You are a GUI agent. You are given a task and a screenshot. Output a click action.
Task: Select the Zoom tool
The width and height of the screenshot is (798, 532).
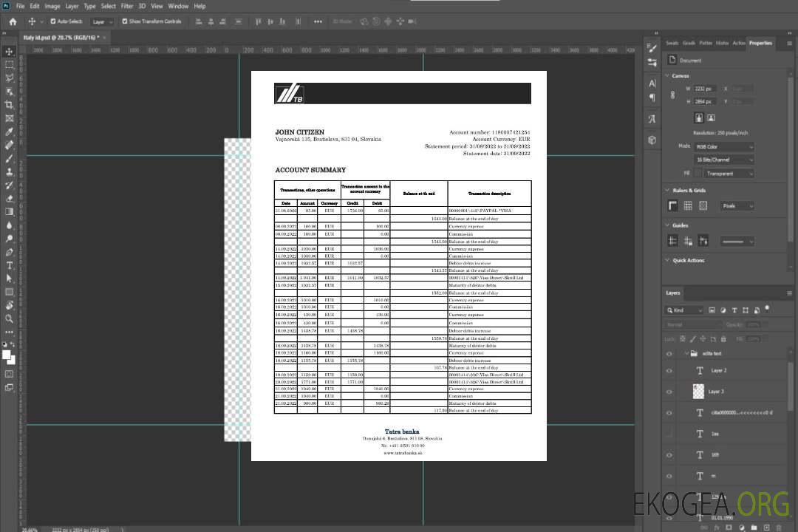pyautogui.click(x=9, y=318)
